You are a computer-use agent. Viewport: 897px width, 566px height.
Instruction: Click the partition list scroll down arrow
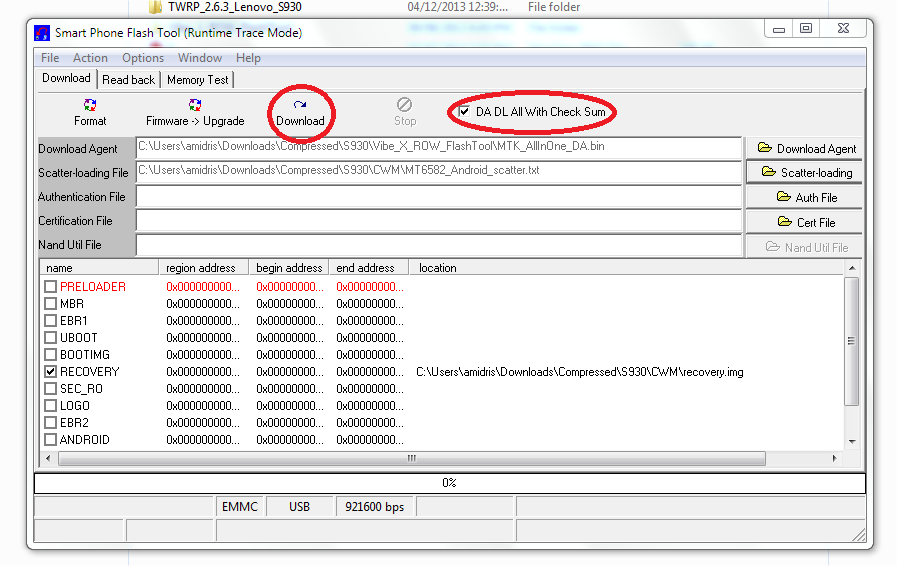click(852, 441)
